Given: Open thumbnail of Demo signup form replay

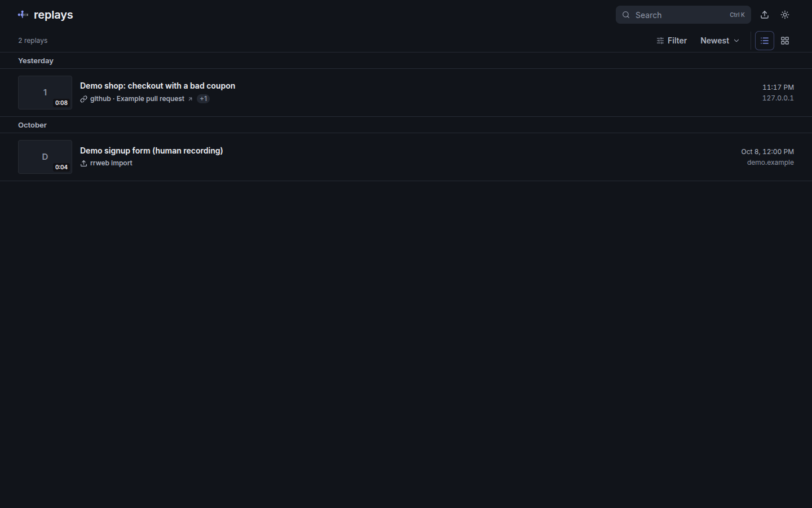Looking at the screenshot, I should point(45,157).
